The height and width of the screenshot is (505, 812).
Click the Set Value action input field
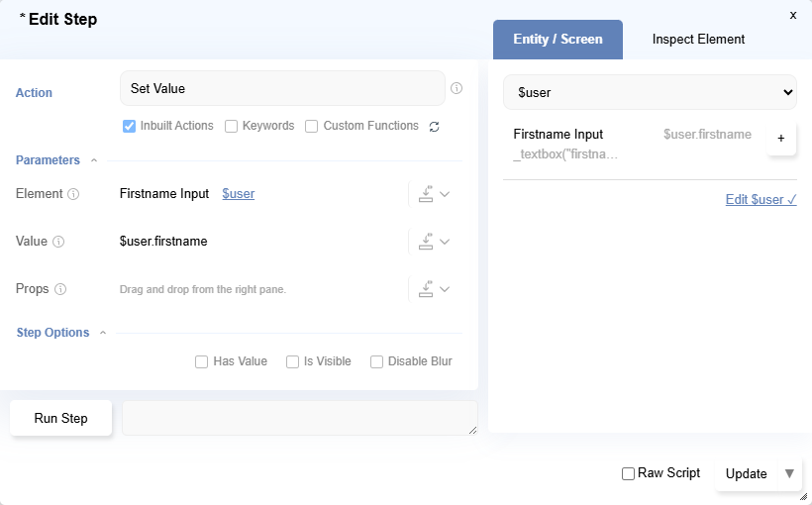282,88
